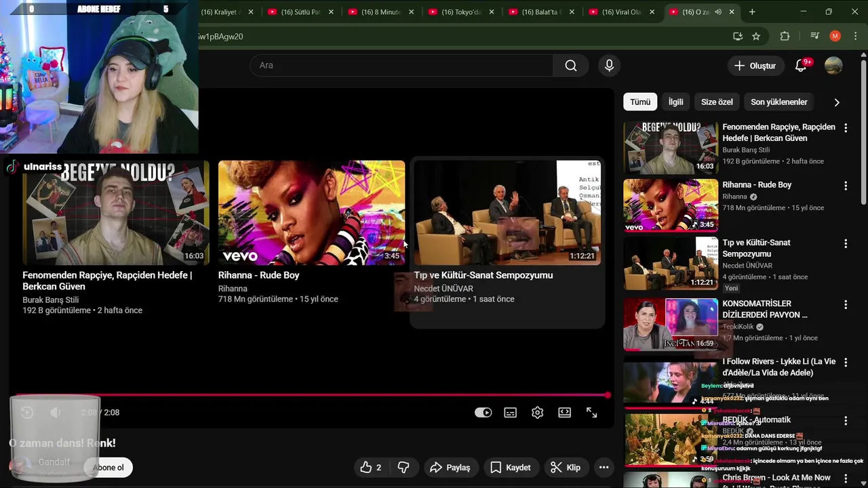The height and width of the screenshot is (488, 868).
Task: Show more filter chips with arrow
Action: (837, 102)
